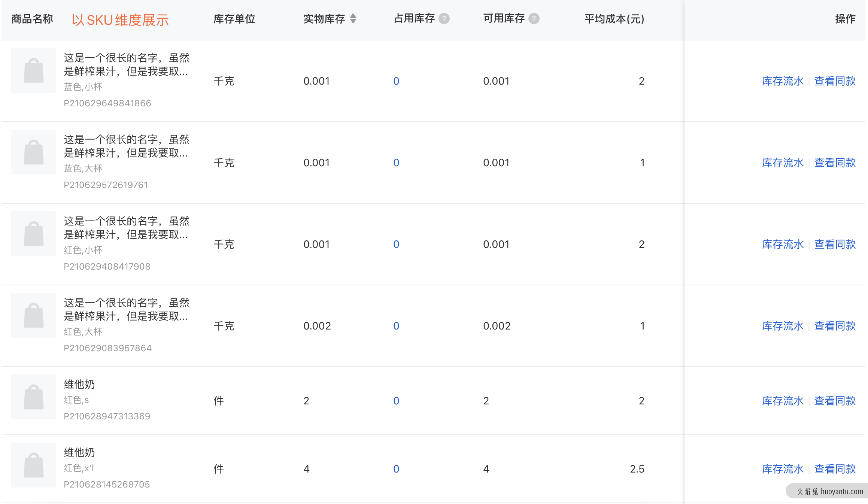The image size is (868, 504).
Task: Click 维他奶 name in 红色,s row
Action: coord(79,384)
